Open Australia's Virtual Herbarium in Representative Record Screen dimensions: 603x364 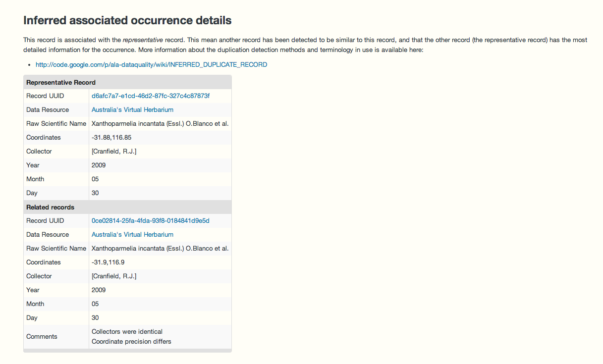(x=132, y=109)
